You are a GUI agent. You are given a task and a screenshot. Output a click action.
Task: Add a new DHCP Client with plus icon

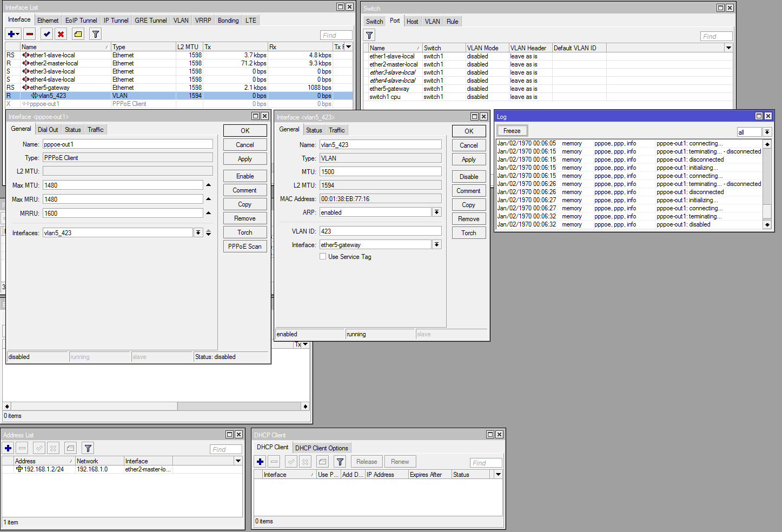[x=260, y=462]
